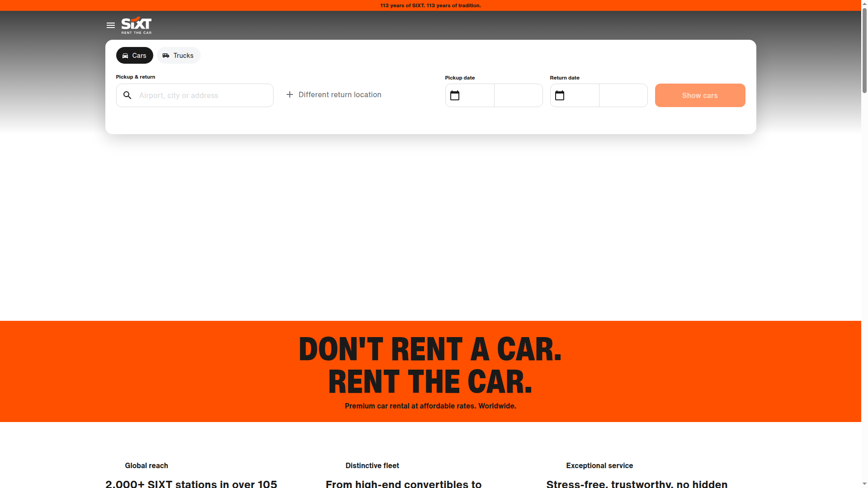Select the car icon on the Cars tab
868x488 pixels.
(x=125, y=55)
